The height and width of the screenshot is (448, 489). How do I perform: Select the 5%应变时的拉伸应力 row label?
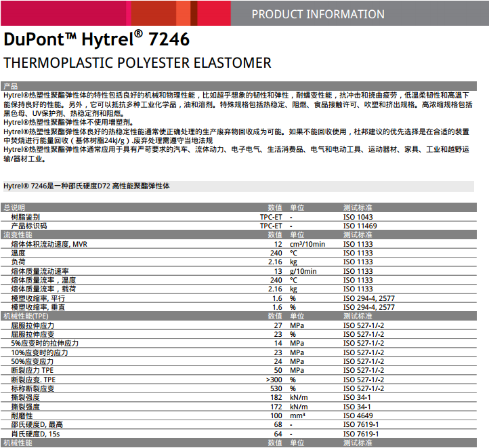[x=45, y=344]
